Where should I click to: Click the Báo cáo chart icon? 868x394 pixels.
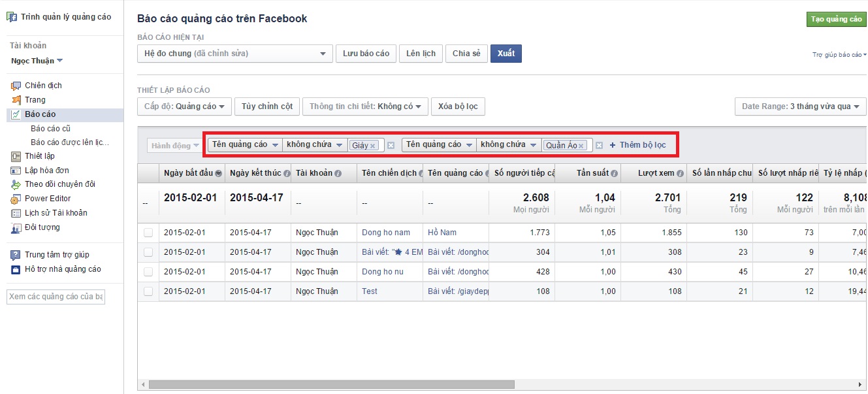click(16, 114)
